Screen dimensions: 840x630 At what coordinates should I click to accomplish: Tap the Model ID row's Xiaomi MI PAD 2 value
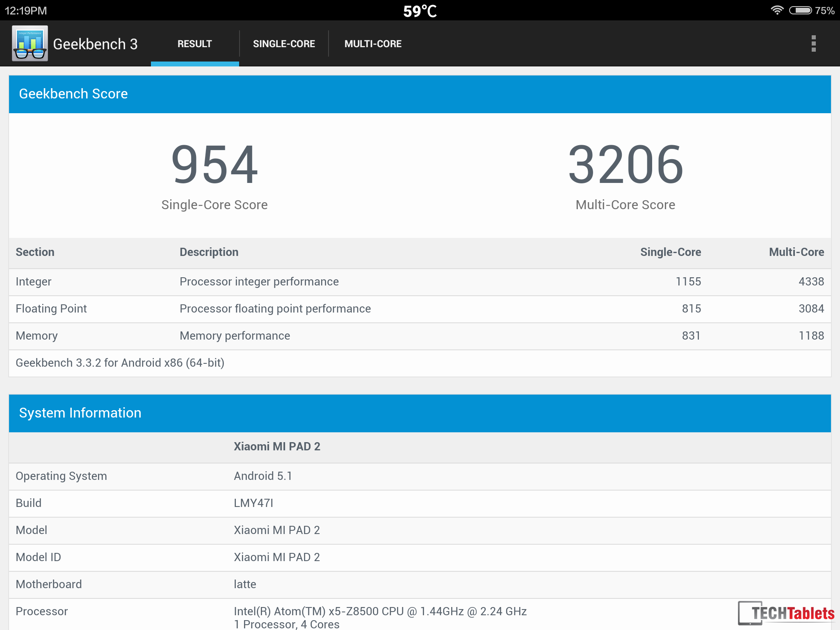277,557
